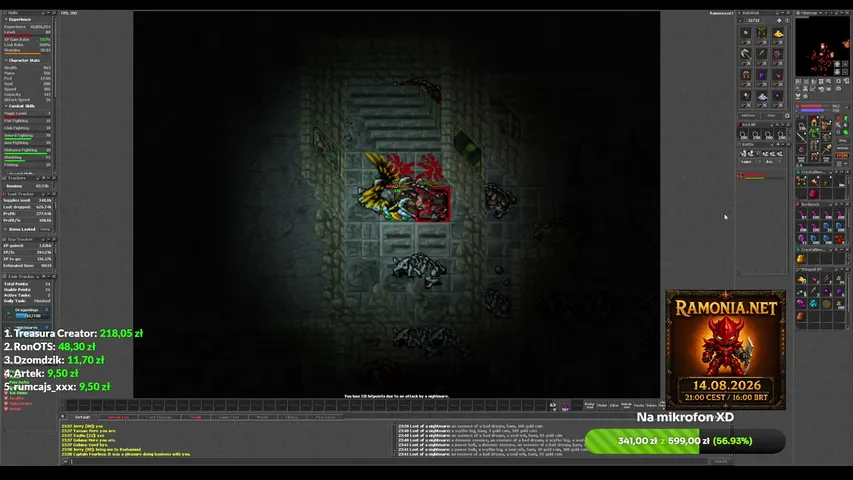Switch to the Server Log chat tab

(118, 417)
